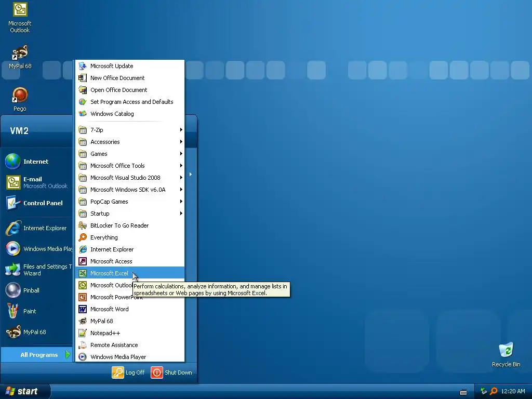Click the Open Office Document icon

click(x=83, y=89)
